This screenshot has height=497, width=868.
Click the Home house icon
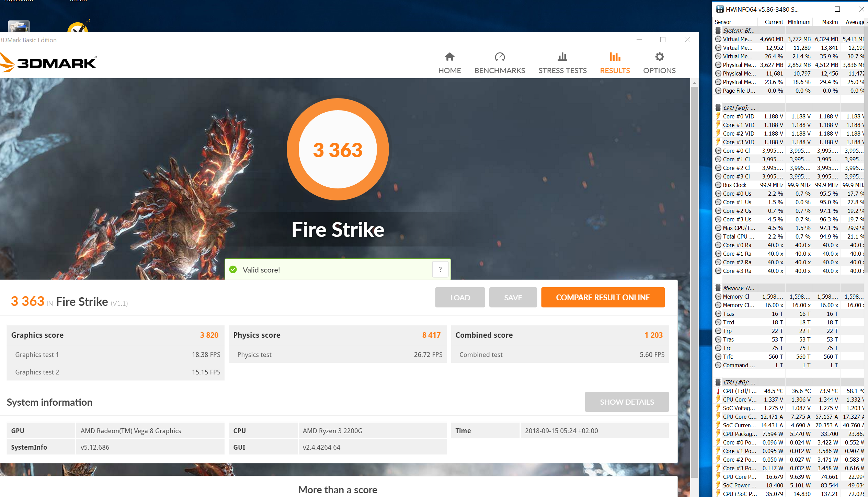[449, 57]
